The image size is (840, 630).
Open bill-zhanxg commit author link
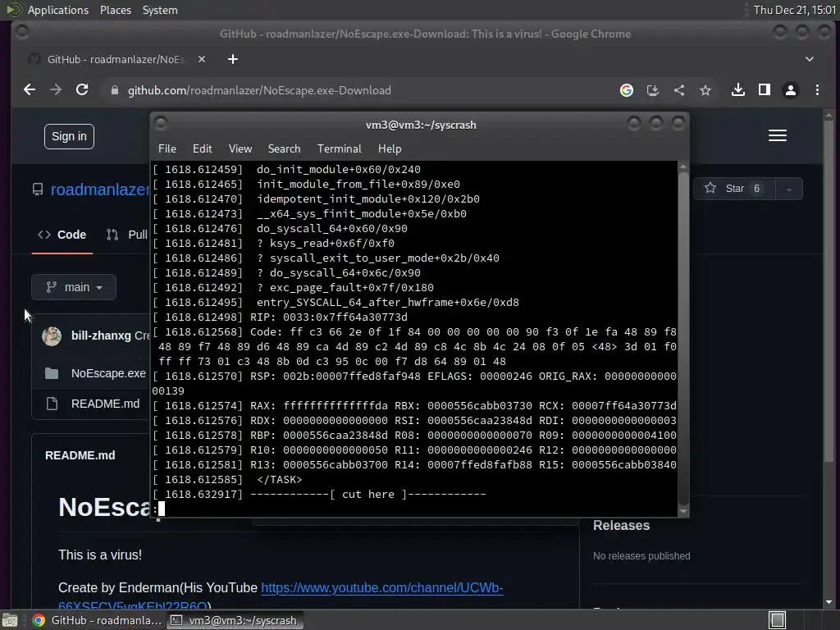101,336
